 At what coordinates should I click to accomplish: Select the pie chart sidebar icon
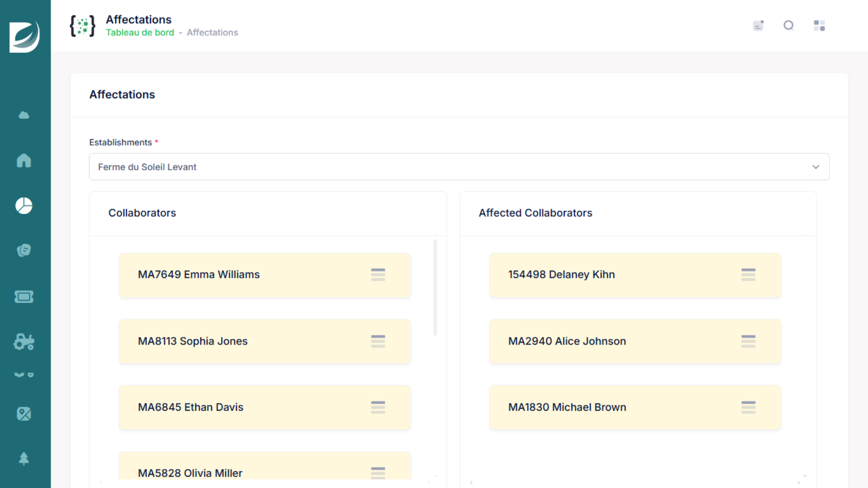pos(24,206)
